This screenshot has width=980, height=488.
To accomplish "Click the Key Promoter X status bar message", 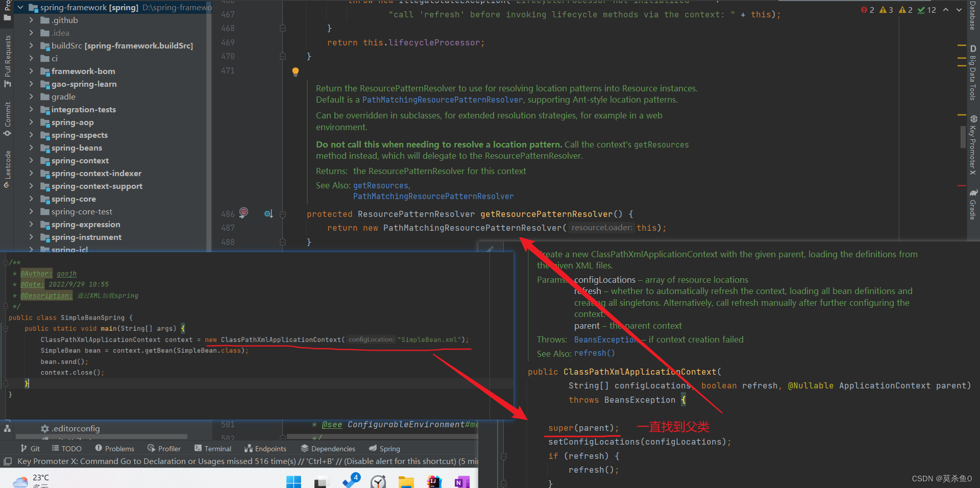I will 248,461.
